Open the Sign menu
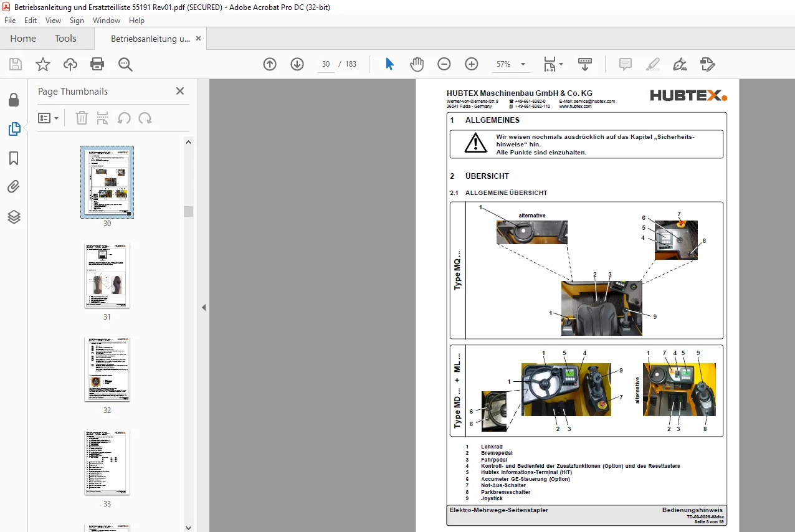795x532 pixels. pyautogui.click(x=77, y=21)
